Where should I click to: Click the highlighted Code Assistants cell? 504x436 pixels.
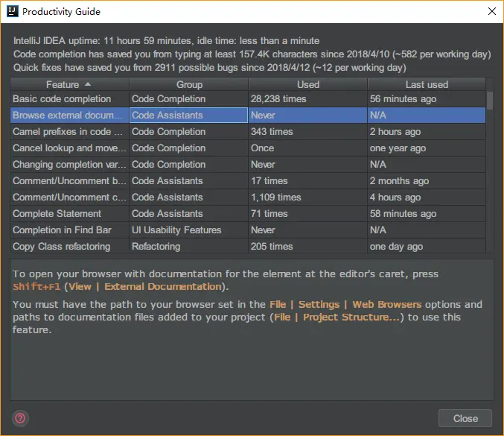coord(188,116)
